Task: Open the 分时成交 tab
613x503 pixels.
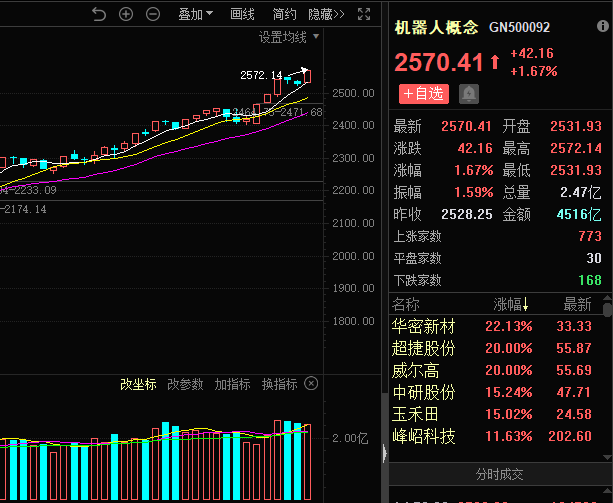Action: click(x=498, y=473)
